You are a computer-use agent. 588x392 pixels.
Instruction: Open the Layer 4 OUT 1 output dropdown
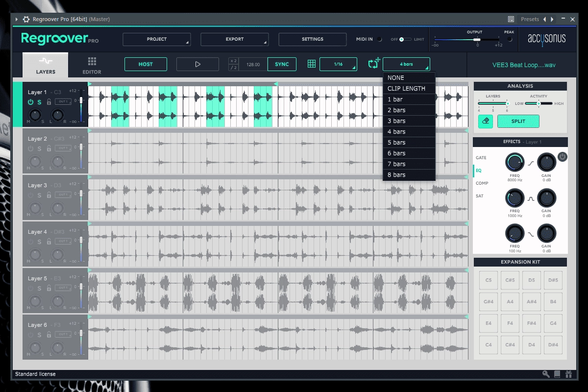(62, 241)
